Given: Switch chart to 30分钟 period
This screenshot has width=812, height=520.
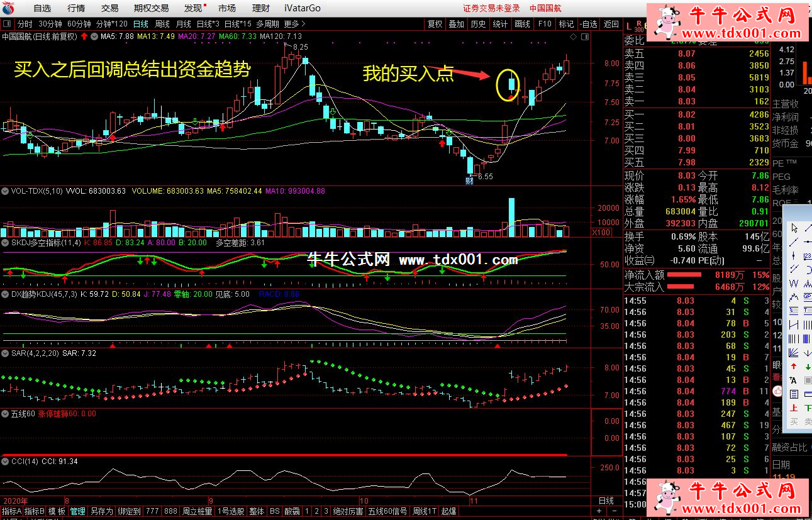Looking at the screenshot, I should click(50, 24).
